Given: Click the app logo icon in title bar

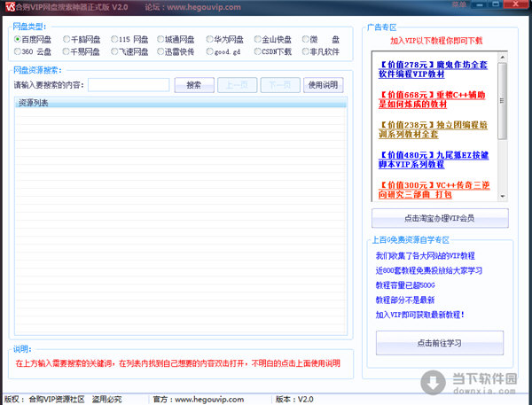Looking at the screenshot, I should click(10, 7).
